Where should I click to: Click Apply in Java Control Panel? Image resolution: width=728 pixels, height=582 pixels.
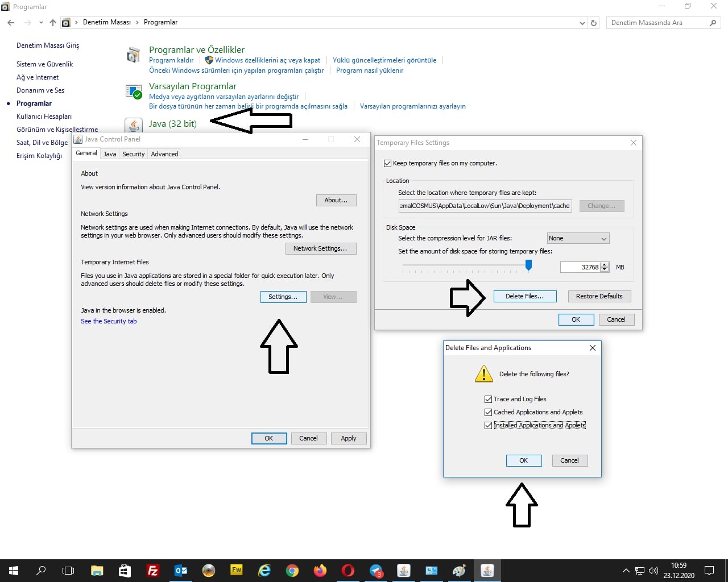pyautogui.click(x=349, y=438)
